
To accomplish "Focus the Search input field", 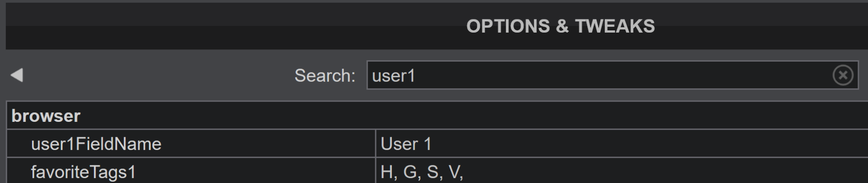I will pyautogui.click(x=612, y=75).
